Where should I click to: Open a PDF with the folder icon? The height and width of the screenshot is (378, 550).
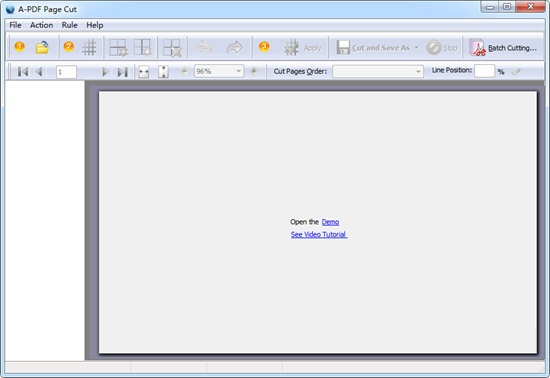[42, 47]
